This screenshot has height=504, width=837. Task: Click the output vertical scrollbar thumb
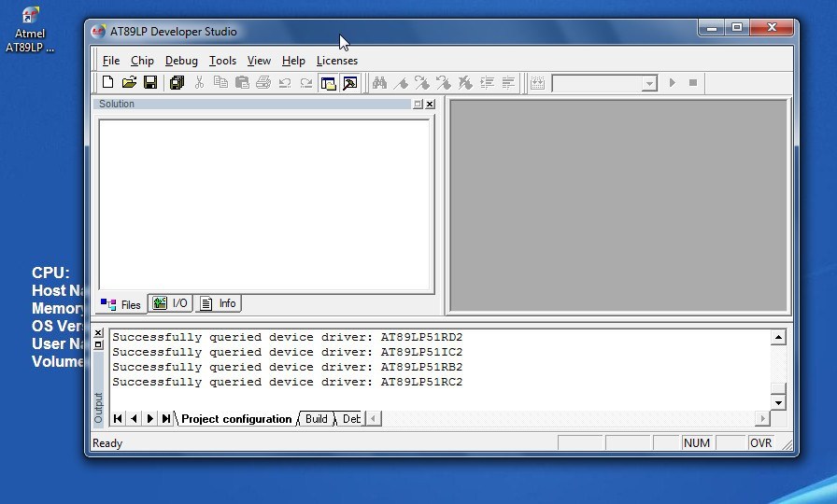click(778, 389)
